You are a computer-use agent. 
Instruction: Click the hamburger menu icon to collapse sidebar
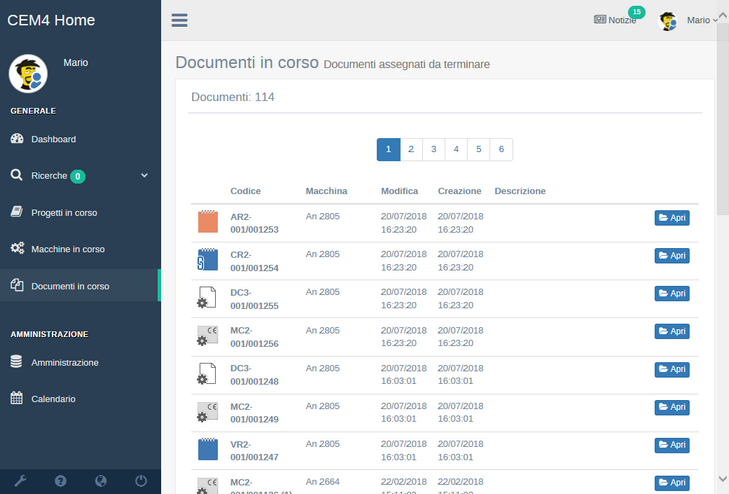(x=179, y=20)
